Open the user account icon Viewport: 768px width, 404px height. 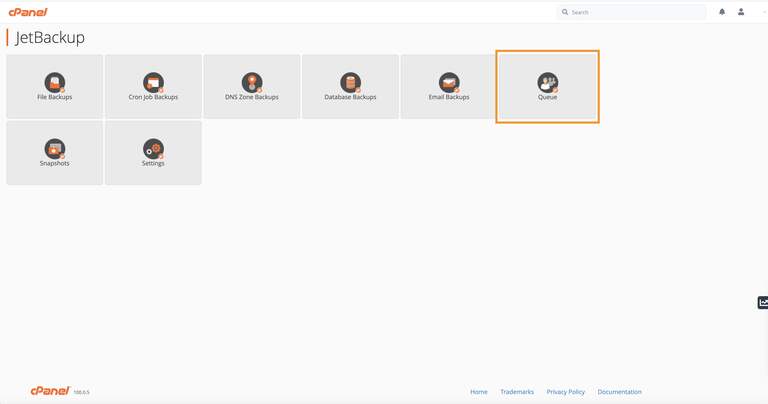[741, 12]
